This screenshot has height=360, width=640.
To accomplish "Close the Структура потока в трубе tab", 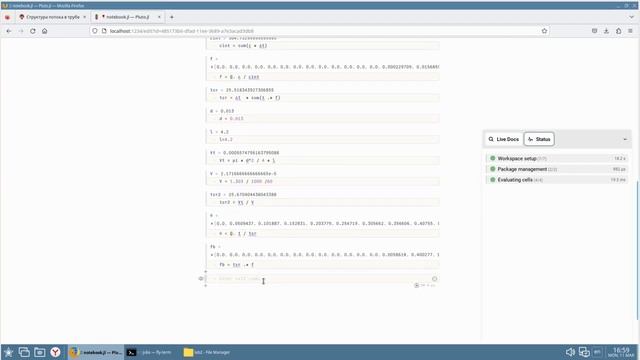I will [84, 17].
